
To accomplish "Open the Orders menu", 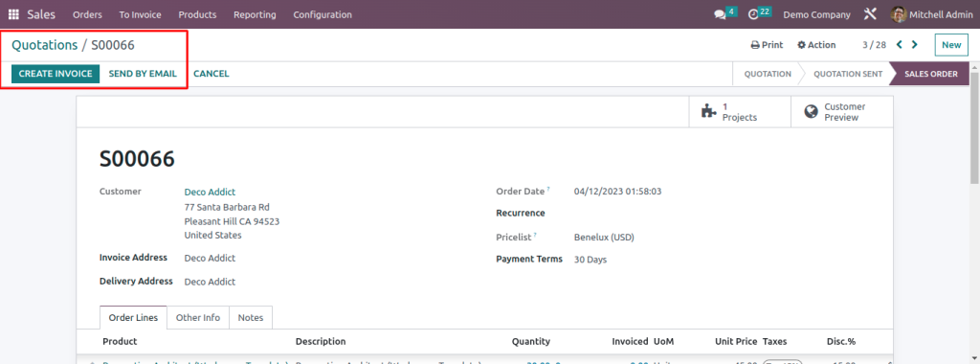I will click(87, 14).
